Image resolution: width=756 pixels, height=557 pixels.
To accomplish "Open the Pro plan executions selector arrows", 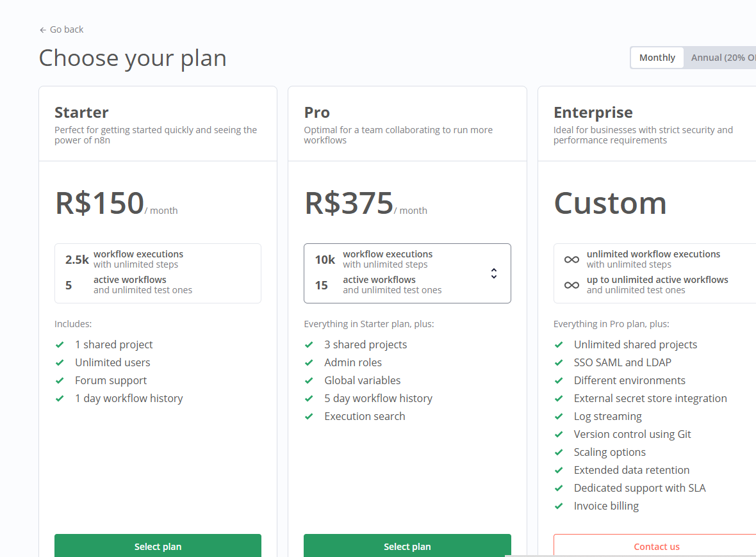I will pos(494,273).
